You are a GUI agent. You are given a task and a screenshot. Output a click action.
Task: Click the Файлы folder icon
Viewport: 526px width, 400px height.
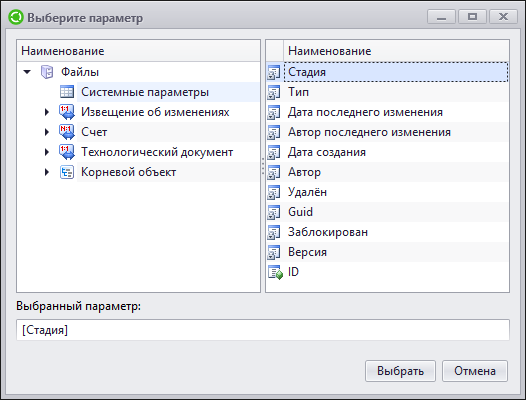tap(47, 72)
